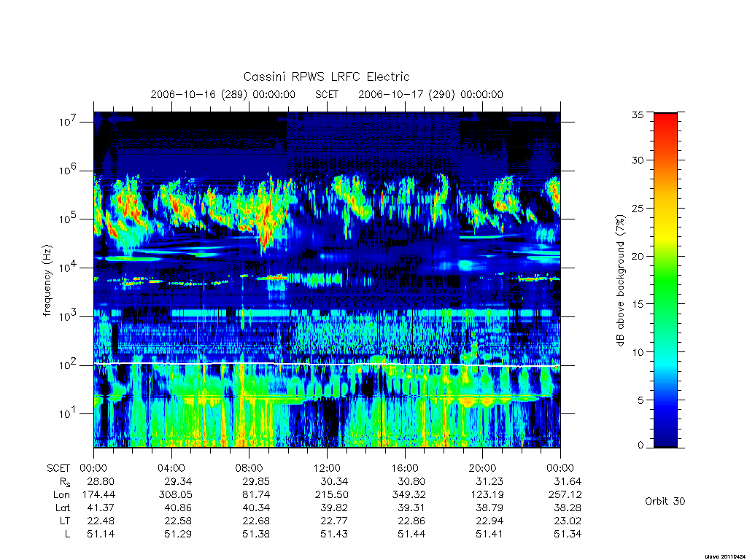
Task: Click the Rs value '31.64'
Action: click(x=568, y=481)
